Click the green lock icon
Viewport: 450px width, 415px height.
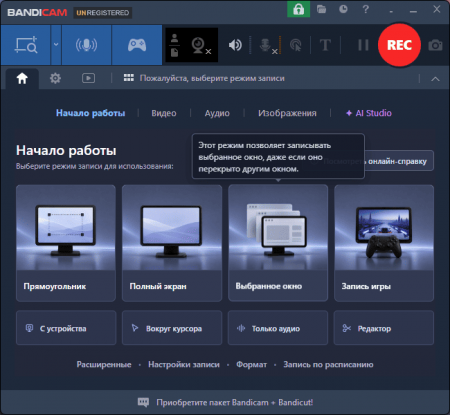click(x=298, y=9)
